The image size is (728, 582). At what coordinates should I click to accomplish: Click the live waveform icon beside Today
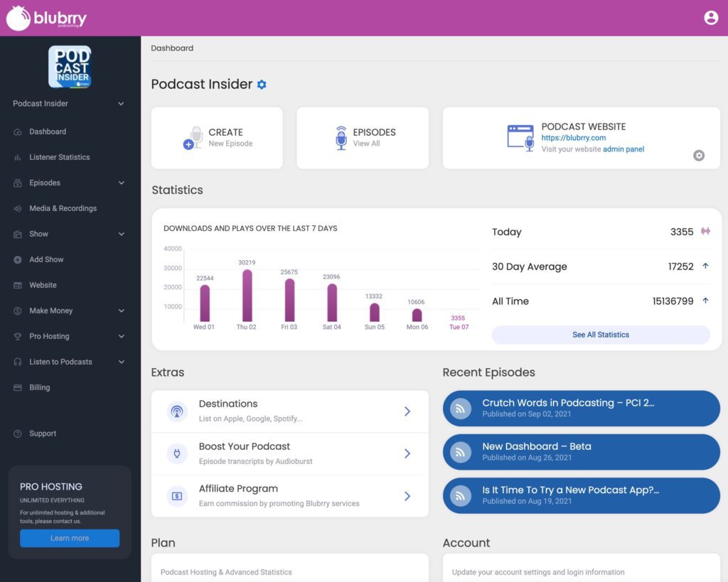pos(705,231)
